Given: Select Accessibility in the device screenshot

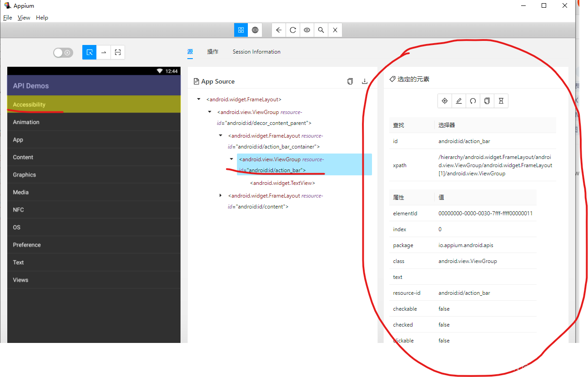Looking at the screenshot, I should 94,104.
